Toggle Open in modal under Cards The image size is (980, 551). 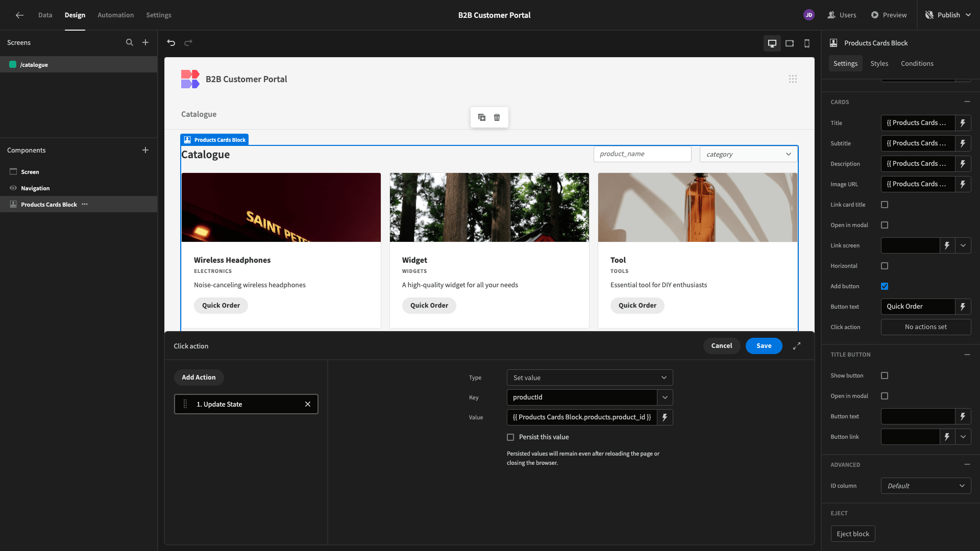coord(885,225)
